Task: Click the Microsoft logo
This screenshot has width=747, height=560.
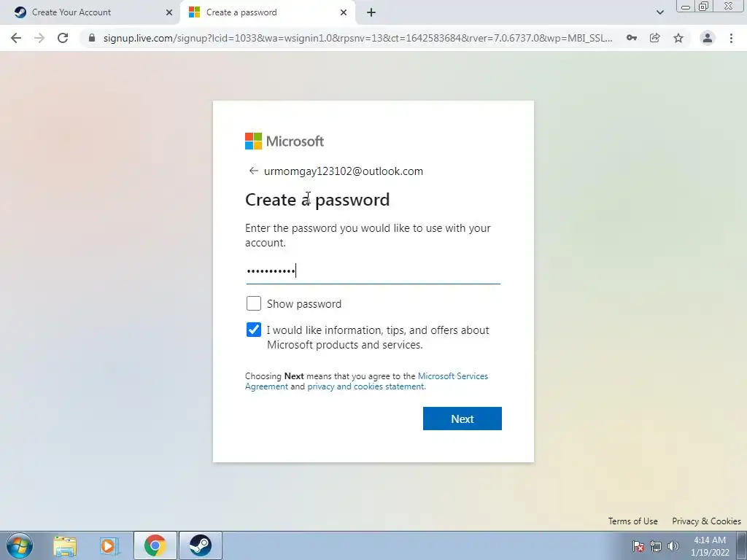Action: tap(285, 141)
